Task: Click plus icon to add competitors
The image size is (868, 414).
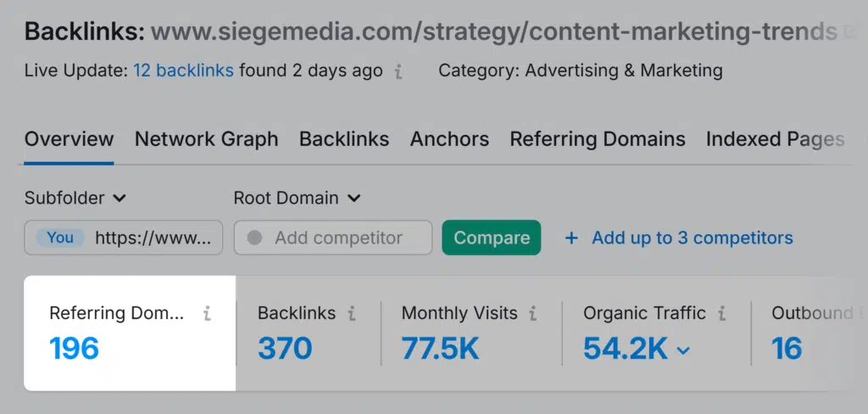Action: point(571,238)
